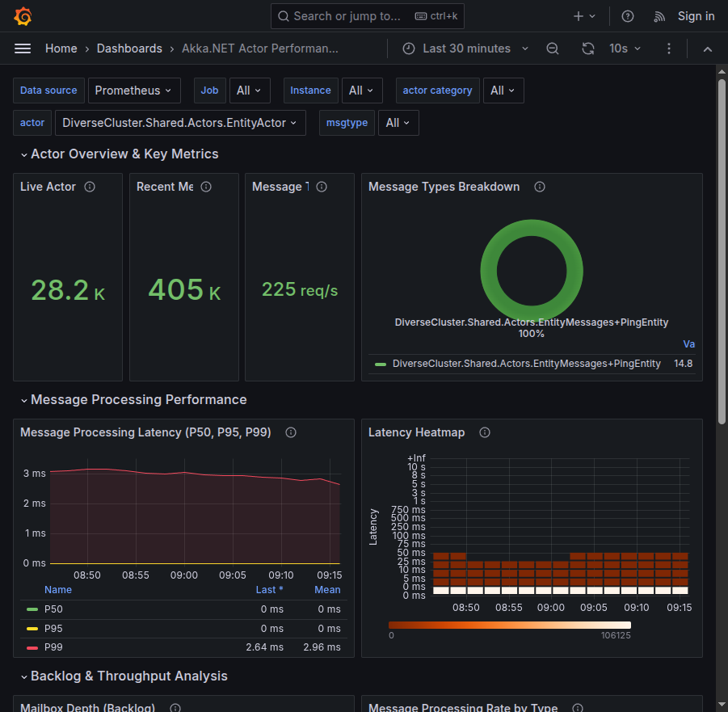Click the help question mark icon
728x712 pixels.
pos(628,16)
